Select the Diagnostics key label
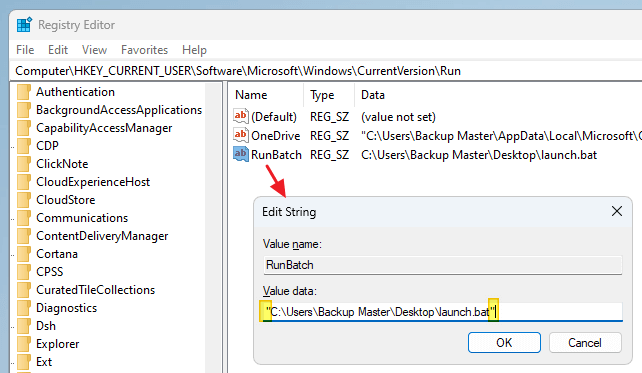 pos(66,308)
